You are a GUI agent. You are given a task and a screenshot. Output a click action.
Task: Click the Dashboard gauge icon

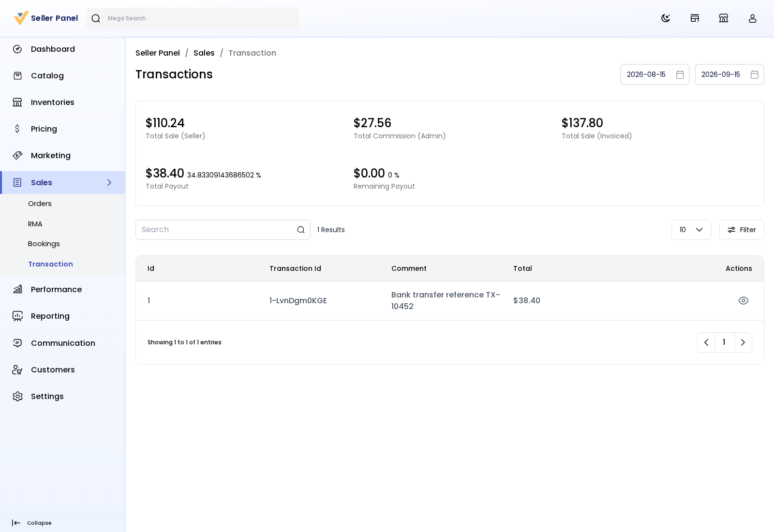tap(17, 49)
